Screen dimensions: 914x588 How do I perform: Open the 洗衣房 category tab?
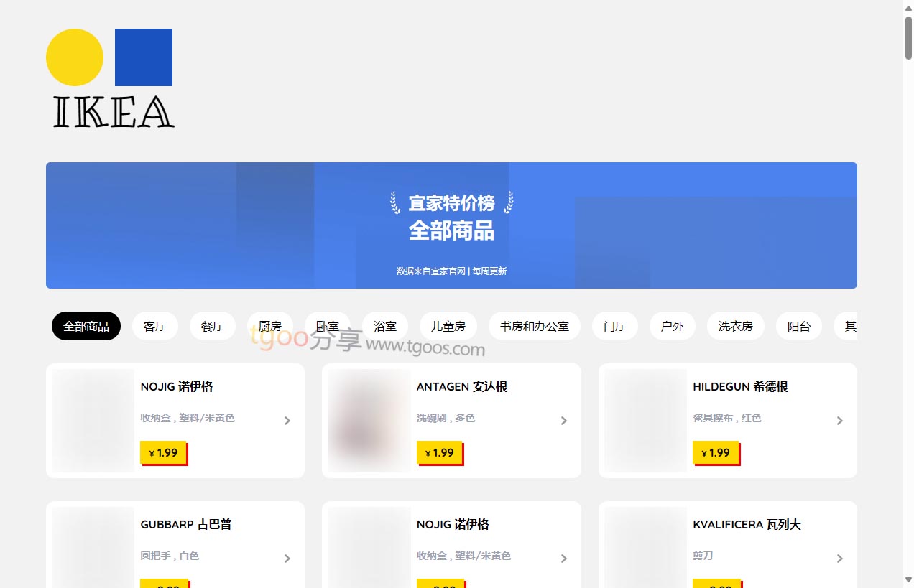pos(736,326)
